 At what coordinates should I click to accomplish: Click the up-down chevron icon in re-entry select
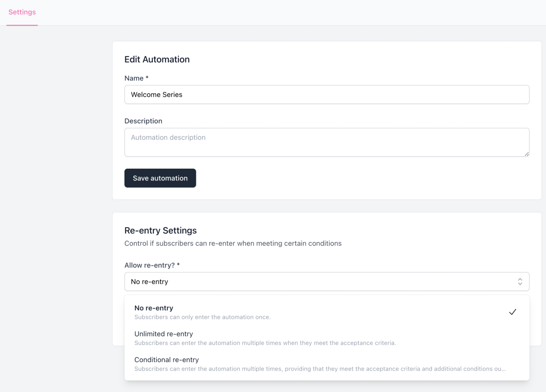click(x=520, y=281)
